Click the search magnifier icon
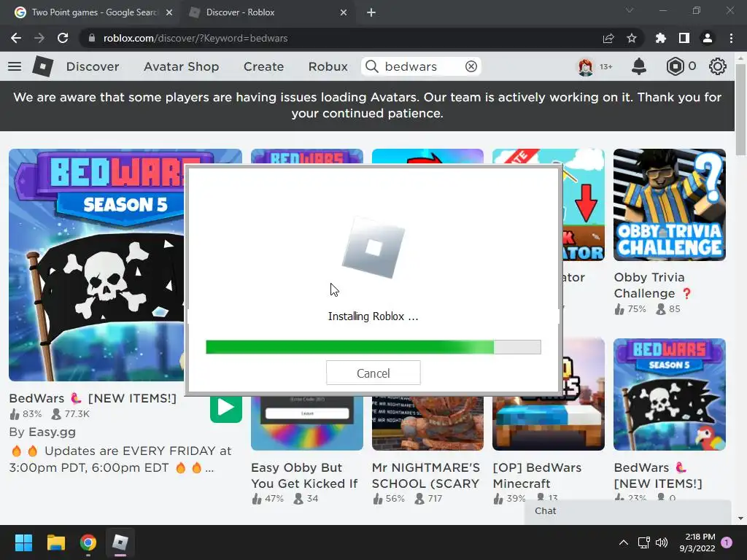The width and height of the screenshot is (747, 560). coord(371,66)
